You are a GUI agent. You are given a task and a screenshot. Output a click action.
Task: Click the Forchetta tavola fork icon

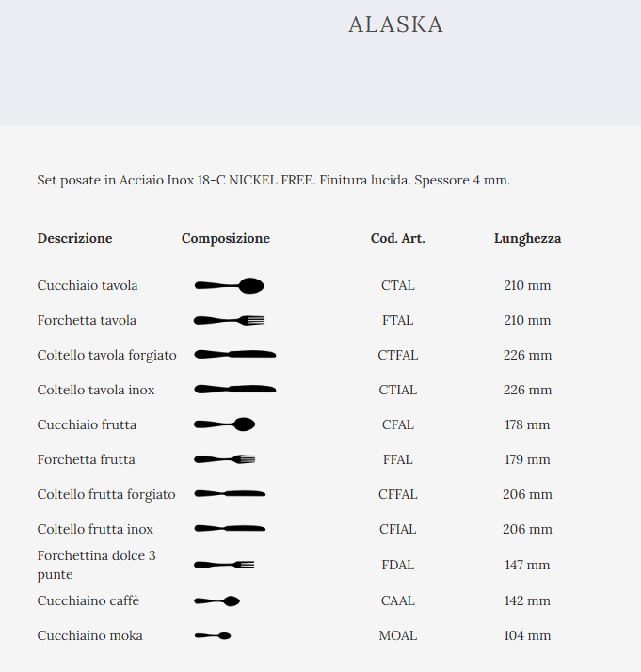pos(229,320)
